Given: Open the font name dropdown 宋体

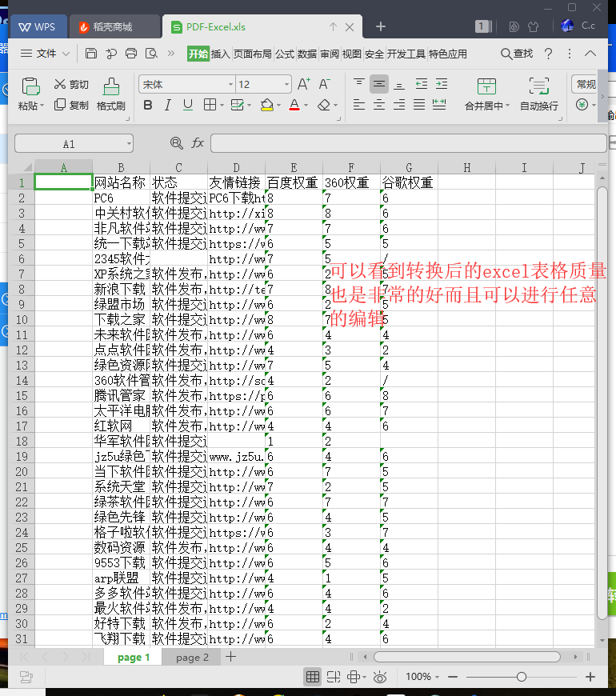Looking at the screenshot, I should (230, 84).
